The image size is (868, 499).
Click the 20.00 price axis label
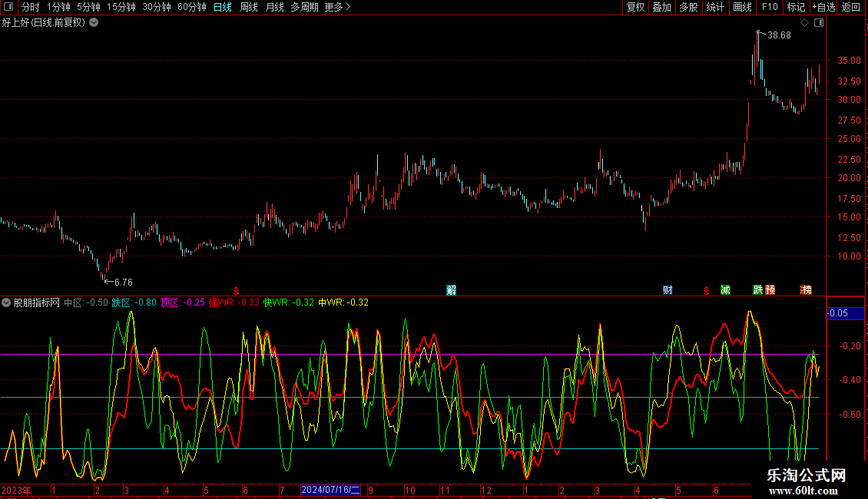coord(849,178)
